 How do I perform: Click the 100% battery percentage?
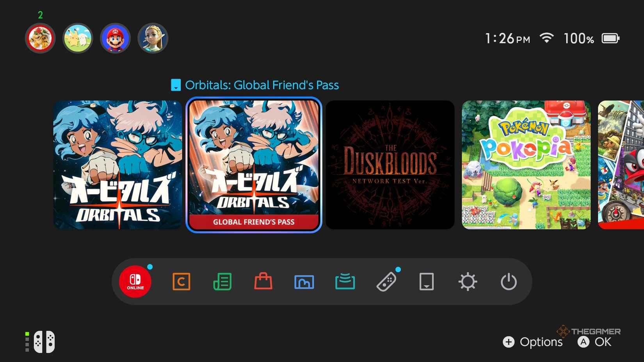point(579,38)
